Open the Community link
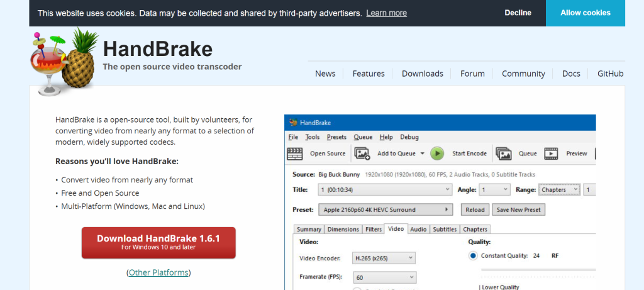Image resolution: width=644 pixels, height=290 pixels. [523, 74]
